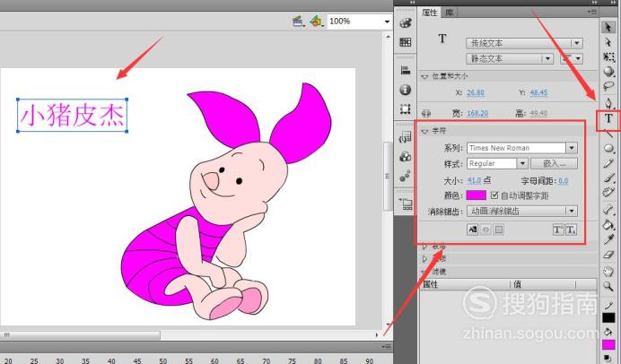
Task: Select the Text tool
Action: pyautogui.click(x=608, y=118)
